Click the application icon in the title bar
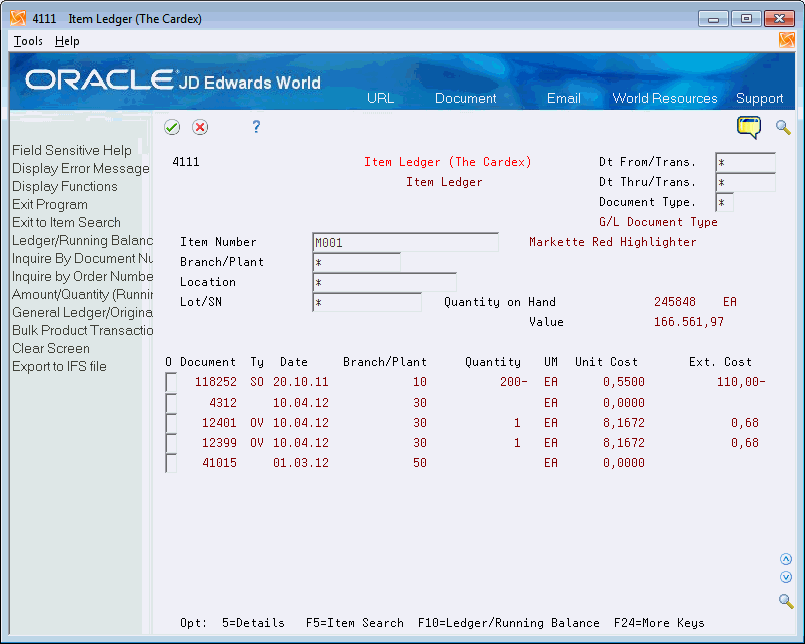The height and width of the screenshot is (644, 805). (18, 18)
